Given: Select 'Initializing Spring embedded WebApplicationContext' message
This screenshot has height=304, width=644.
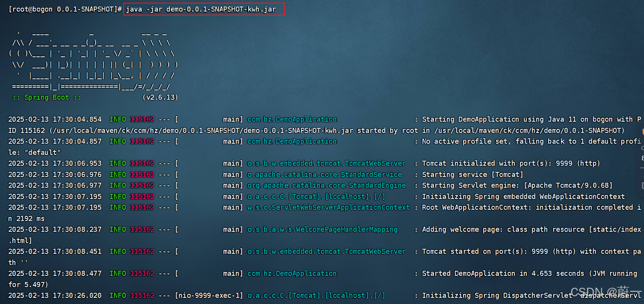Looking at the screenshot, I should (x=523, y=197).
